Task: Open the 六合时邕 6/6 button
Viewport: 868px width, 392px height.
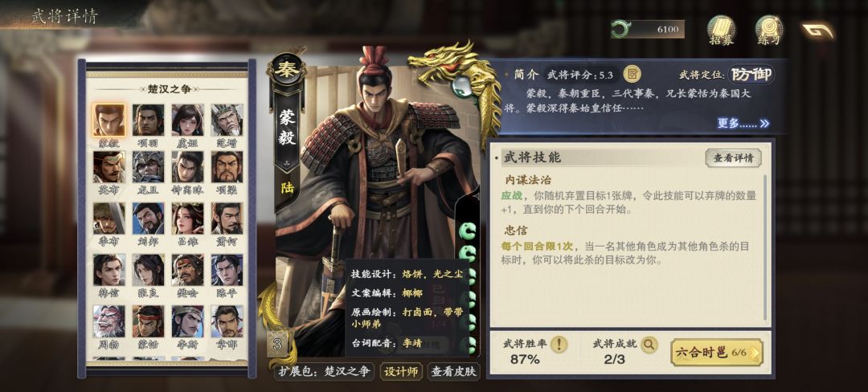Action: (x=716, y=352)
